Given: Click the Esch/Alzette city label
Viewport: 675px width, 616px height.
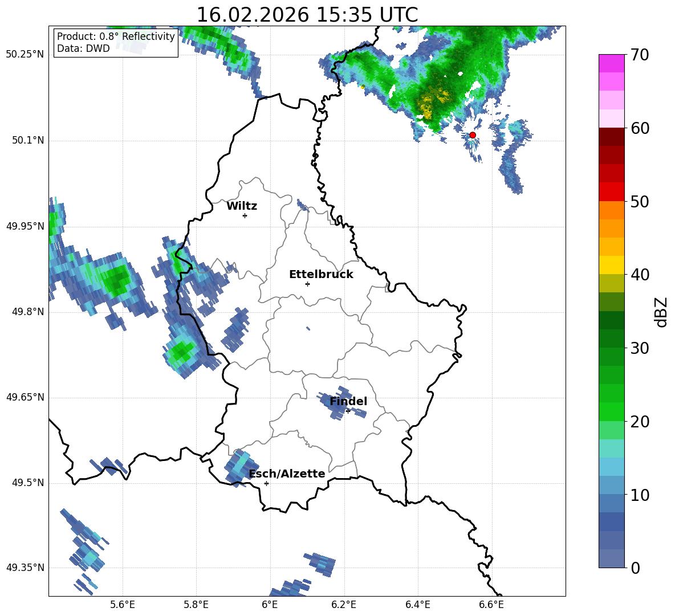Looking at the screenshot, I should 287,474.
